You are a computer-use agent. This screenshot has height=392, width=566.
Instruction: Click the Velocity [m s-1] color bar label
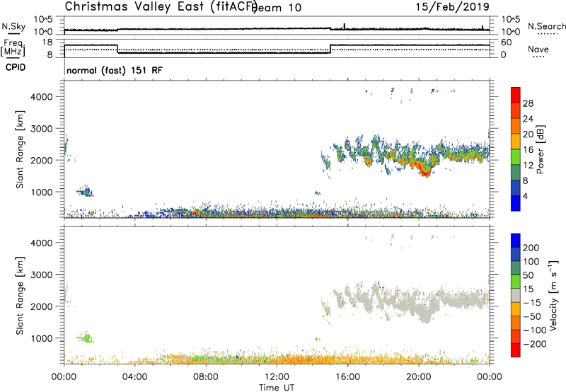(x=553, y=295)
